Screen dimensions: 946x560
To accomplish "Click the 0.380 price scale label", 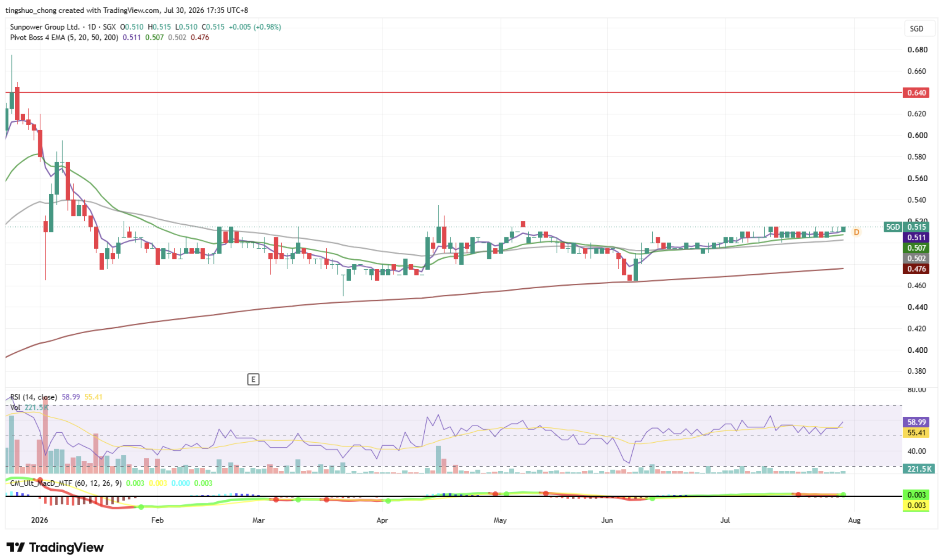I will pos(917,371).
